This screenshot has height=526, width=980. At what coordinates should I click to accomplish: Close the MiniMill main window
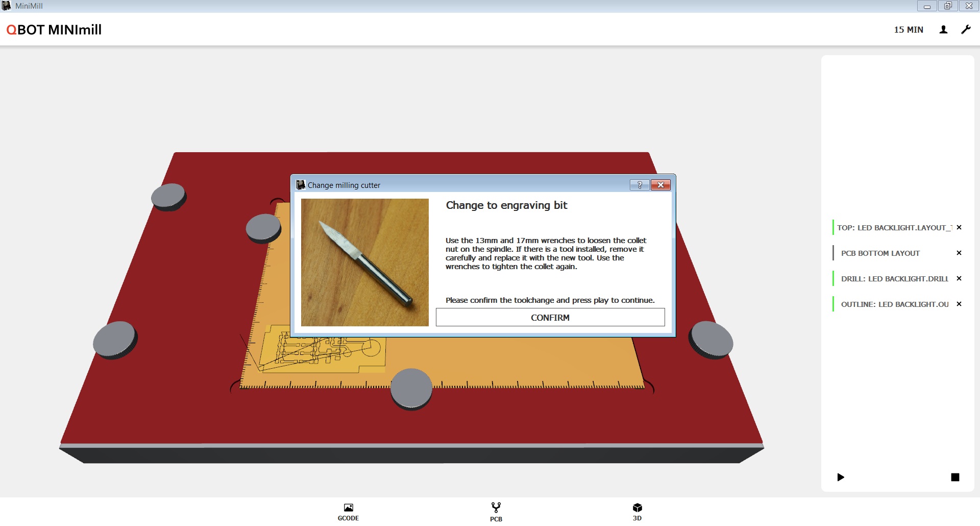pyautogui.click(x=969, y=6)
